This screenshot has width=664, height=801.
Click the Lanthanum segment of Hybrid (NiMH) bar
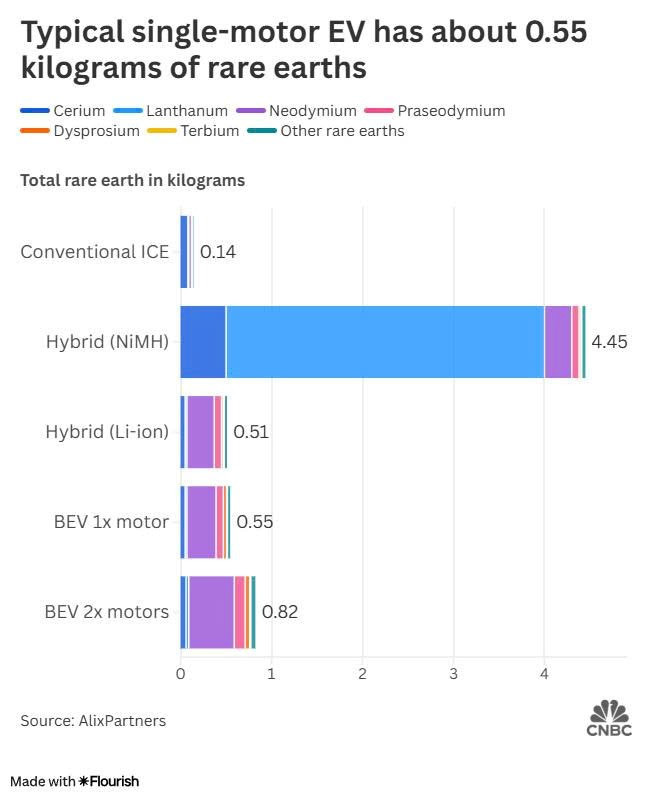pyautogui.click(x=385, y=342)
